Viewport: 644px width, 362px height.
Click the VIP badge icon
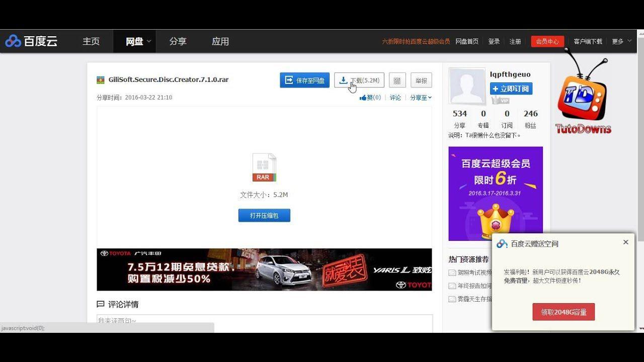click(500, 101)
